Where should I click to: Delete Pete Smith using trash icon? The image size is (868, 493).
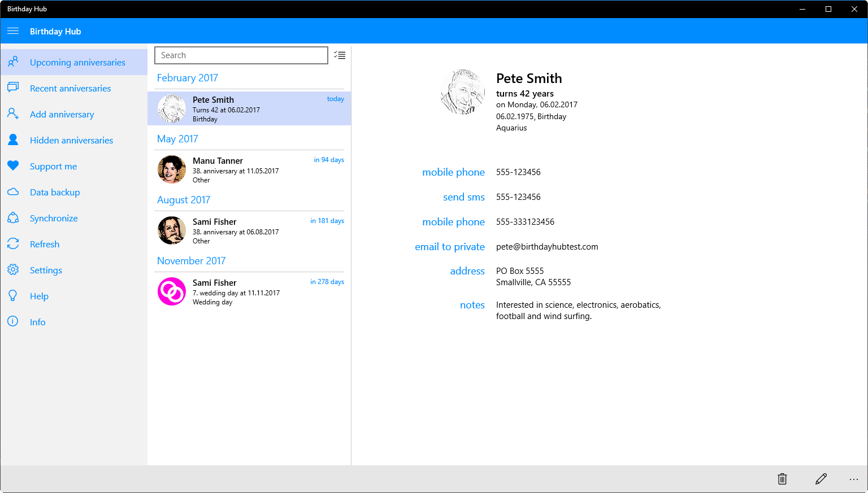[x=782, y=479]
